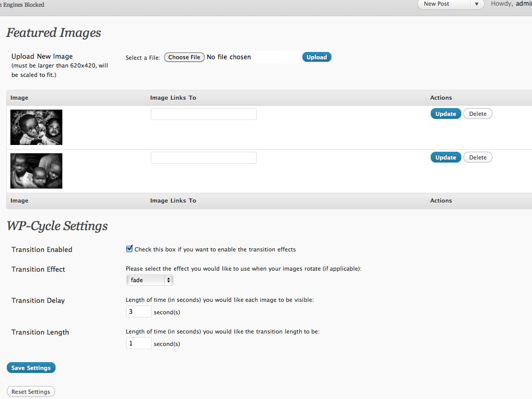Expand the New Post dropdown arrow
This screenshot has height=399, width=532.
(x=477, y=4)
